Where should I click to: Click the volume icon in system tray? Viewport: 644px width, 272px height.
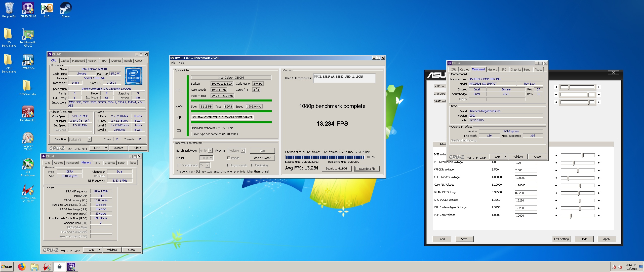click(x=620, y=267)
